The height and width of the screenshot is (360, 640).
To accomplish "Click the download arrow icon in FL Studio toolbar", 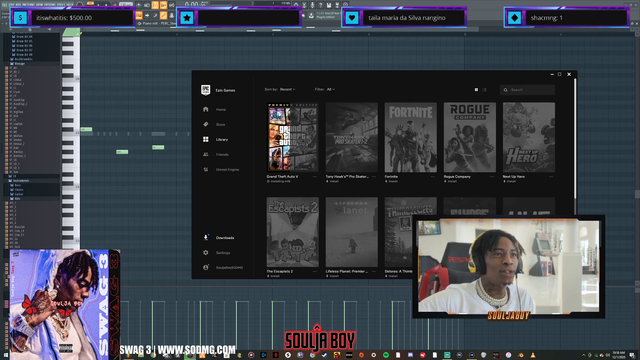I will [311, 16].
